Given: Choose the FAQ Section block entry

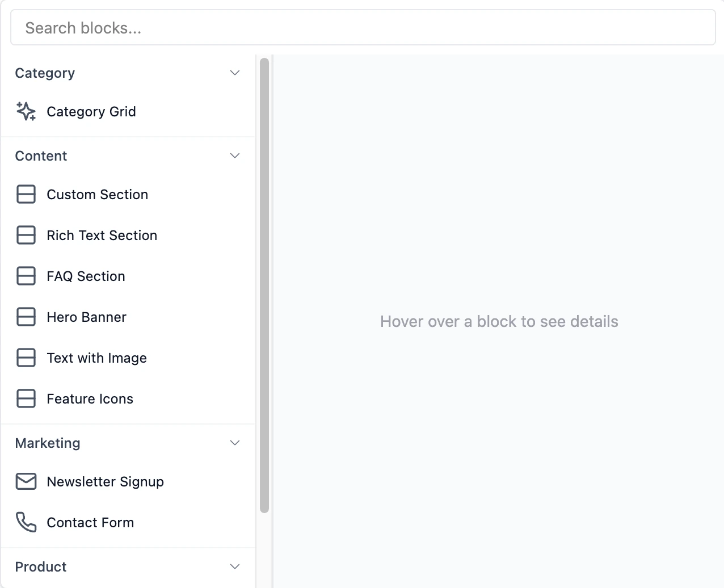Looking at the screenshot, I should pos(86,276).
